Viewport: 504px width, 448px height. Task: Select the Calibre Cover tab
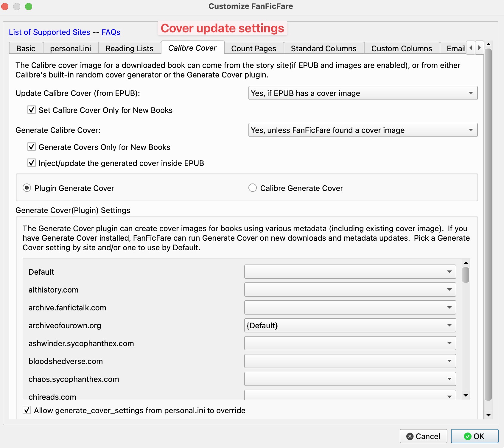click(192, 48)
